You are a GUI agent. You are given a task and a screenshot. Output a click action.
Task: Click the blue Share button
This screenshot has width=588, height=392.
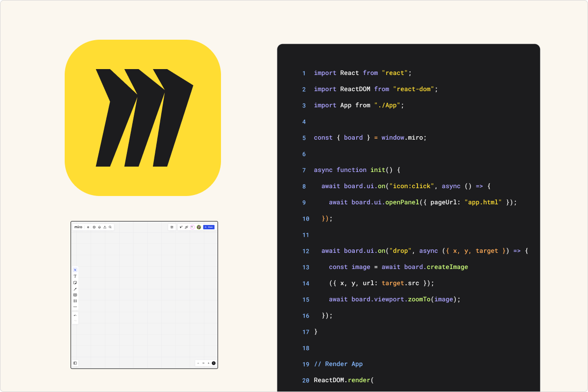(x=209, y=227)
